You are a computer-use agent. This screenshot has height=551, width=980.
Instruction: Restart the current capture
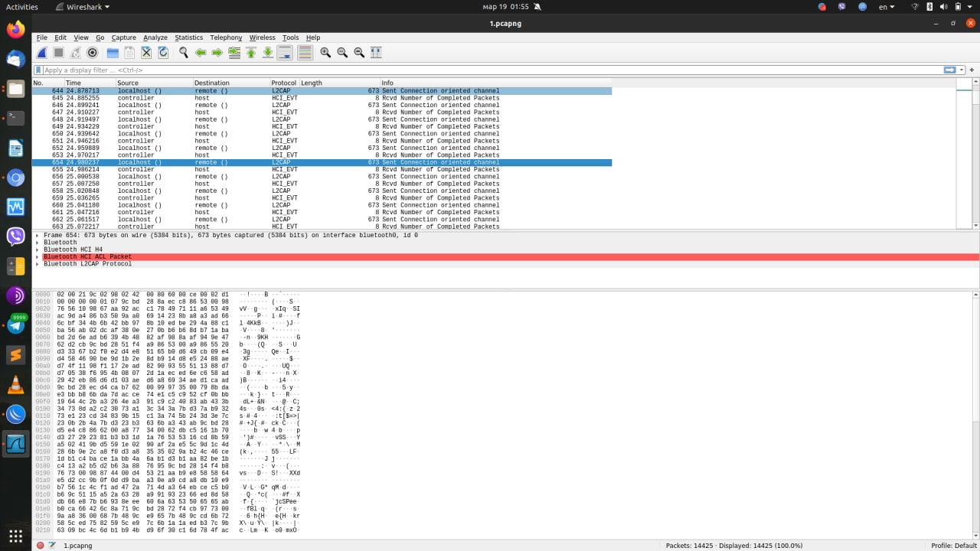coord(76,53)
